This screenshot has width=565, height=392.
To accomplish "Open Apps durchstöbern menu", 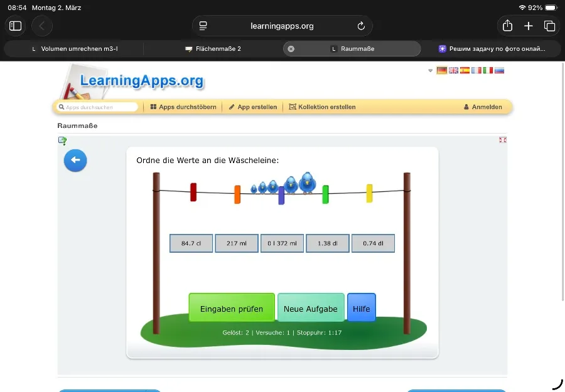I will click(x=183, y=107).
